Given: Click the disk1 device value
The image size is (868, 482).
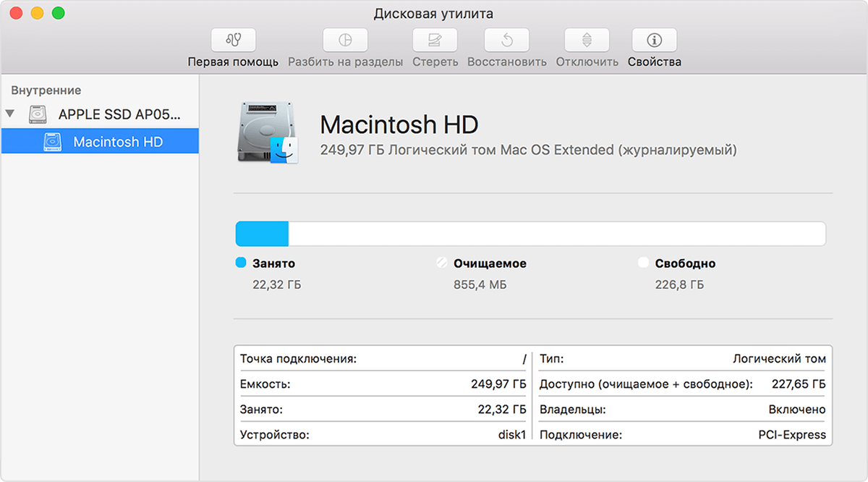Looking at the screenshot, I should (x=512, y=435).
